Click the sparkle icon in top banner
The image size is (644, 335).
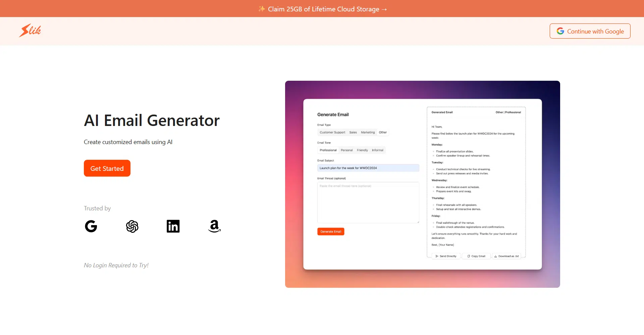pos(262,9)
